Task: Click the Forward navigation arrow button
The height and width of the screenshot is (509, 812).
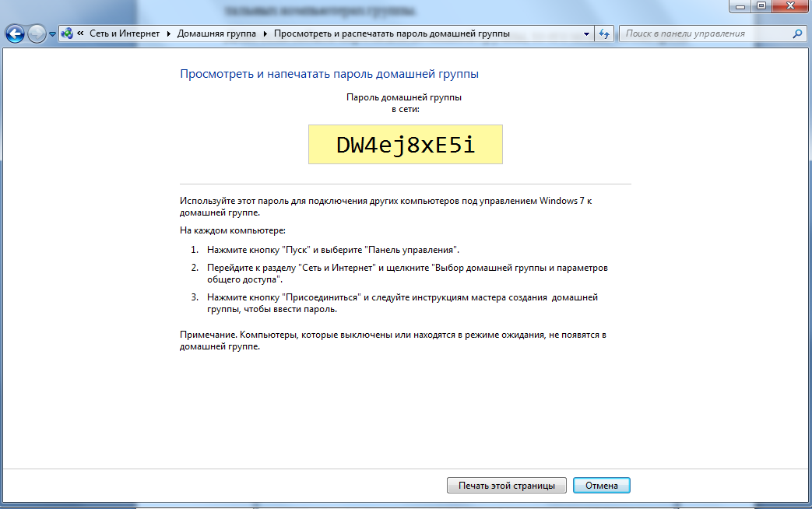Action: pos(37,33)
